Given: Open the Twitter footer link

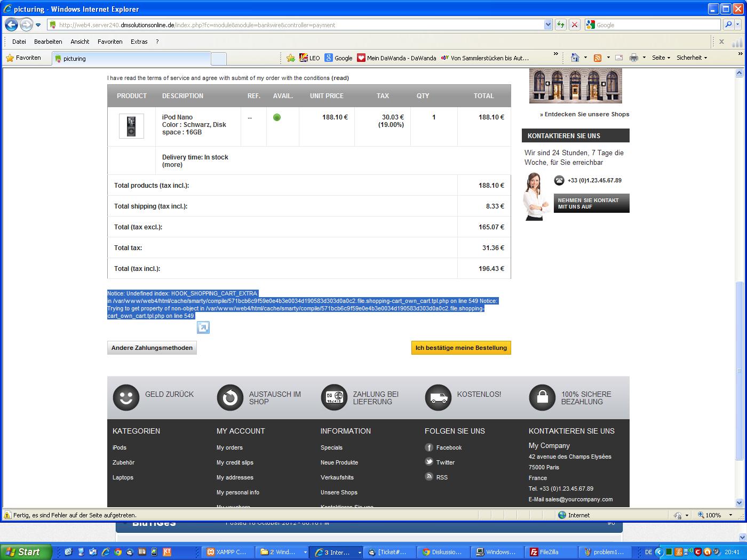Looking at the screenshot, I should click(x=445, y=462).
